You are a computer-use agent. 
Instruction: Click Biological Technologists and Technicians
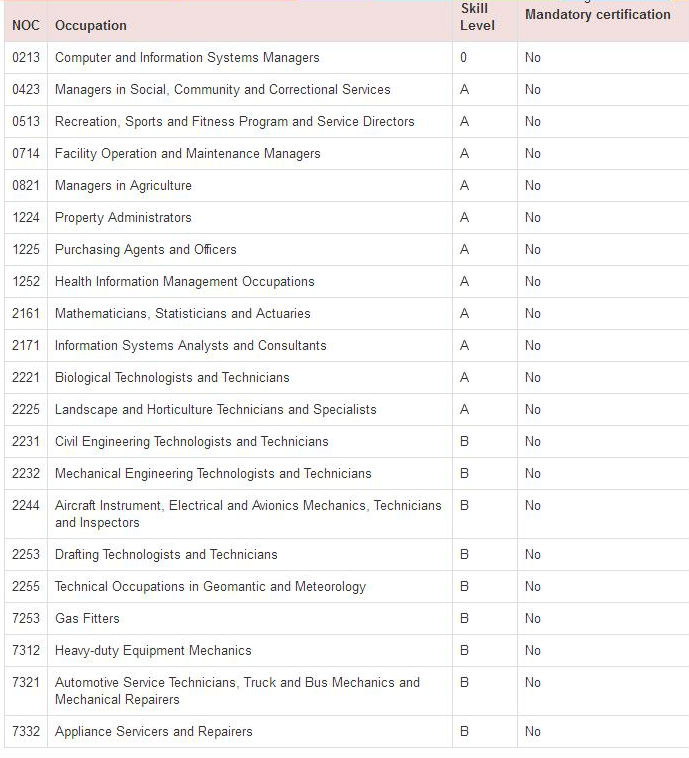(172, 378)
